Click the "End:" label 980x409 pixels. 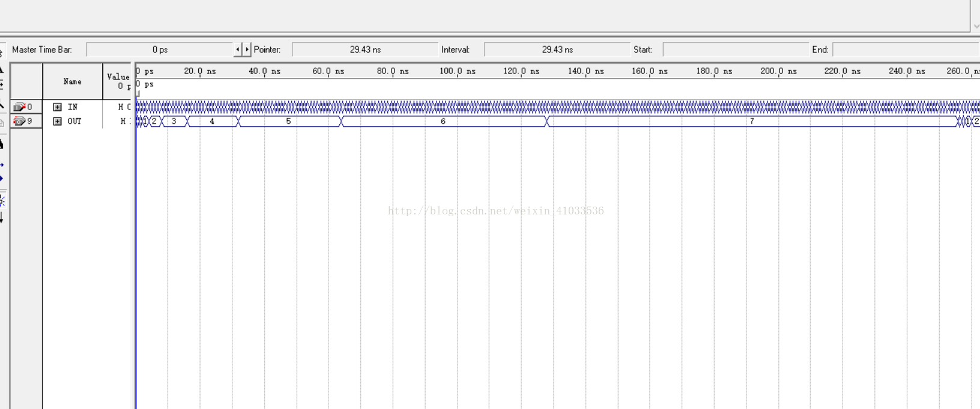pyautogui.click(x=820, y=50)
